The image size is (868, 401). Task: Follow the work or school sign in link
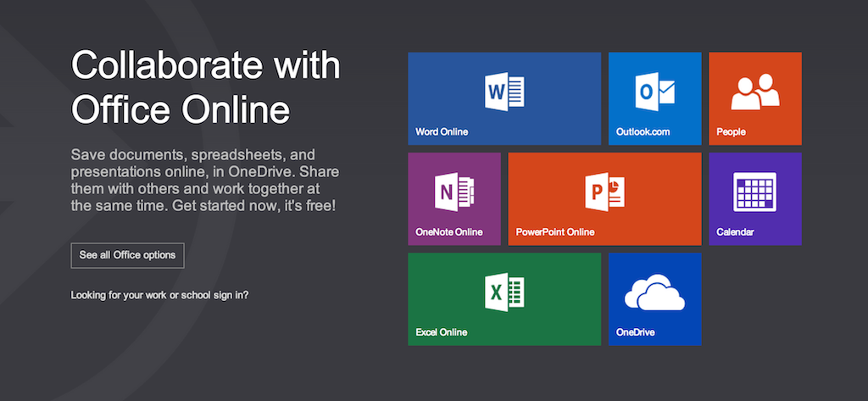click(x=159, y=295)
